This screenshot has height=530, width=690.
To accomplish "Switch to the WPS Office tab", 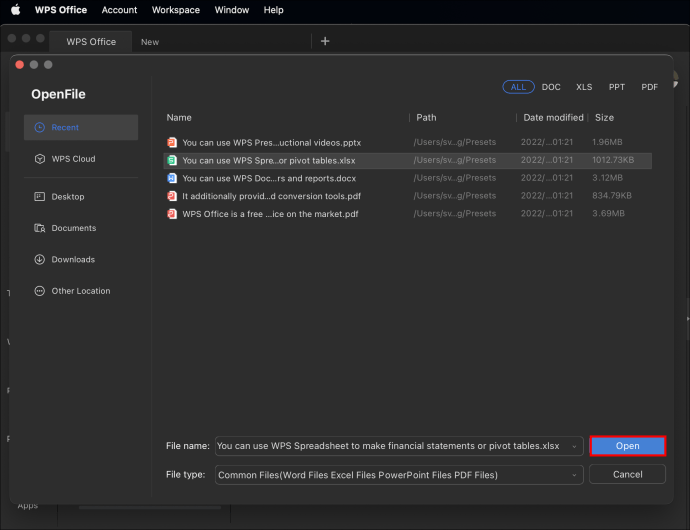I will [91, 42].
